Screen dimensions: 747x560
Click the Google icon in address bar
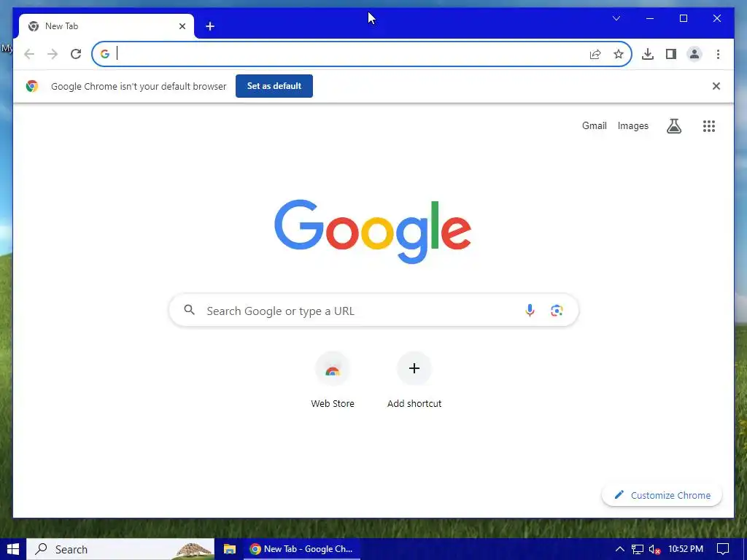click(105, 54)
